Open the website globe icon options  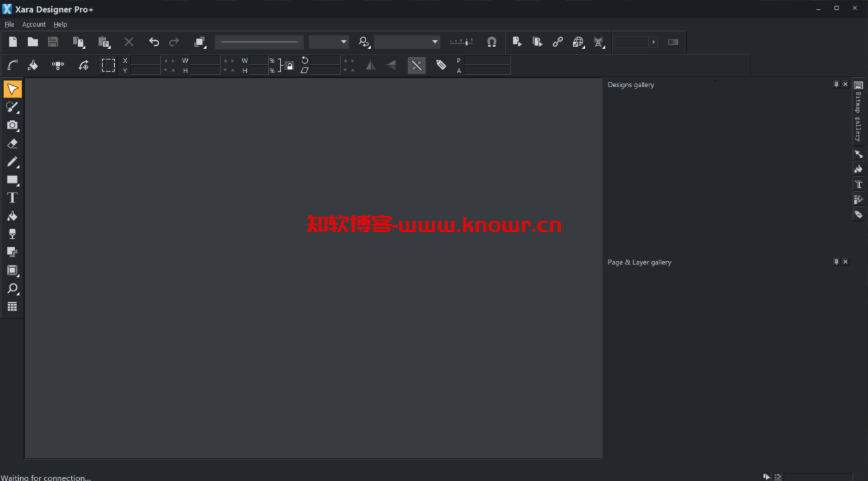578,42
